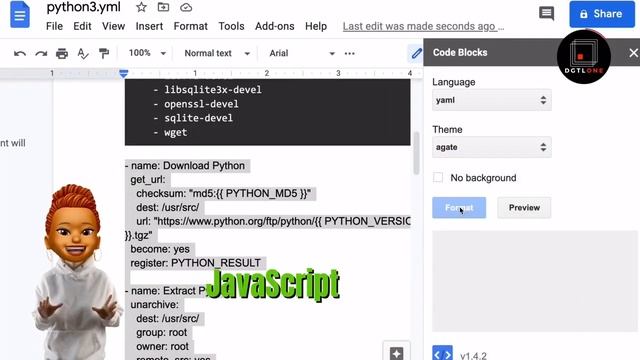Print the document
640x360 pixels.
coord(62,53)
